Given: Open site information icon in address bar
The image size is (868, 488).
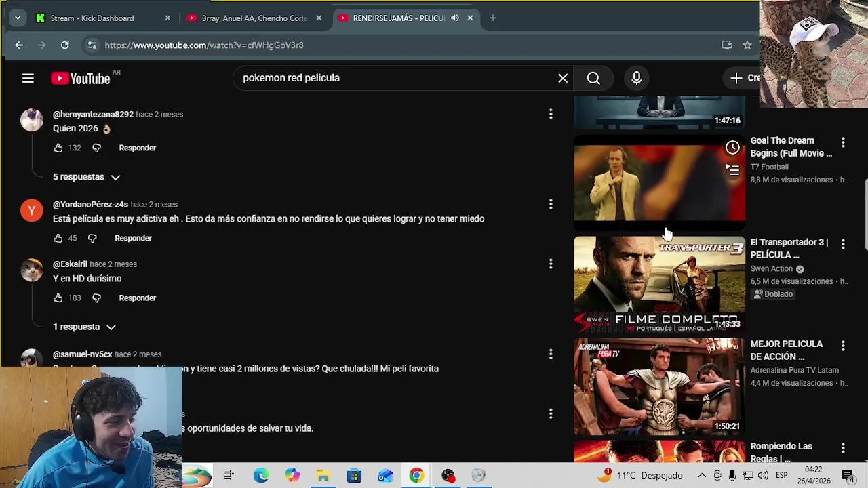Looking at the screenshot, I should tap(92, 45).
